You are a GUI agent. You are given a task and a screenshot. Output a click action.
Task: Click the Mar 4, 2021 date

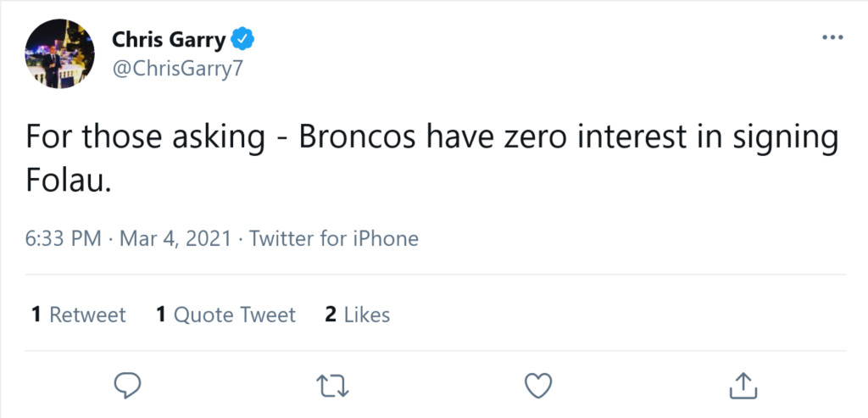(175, 238)
